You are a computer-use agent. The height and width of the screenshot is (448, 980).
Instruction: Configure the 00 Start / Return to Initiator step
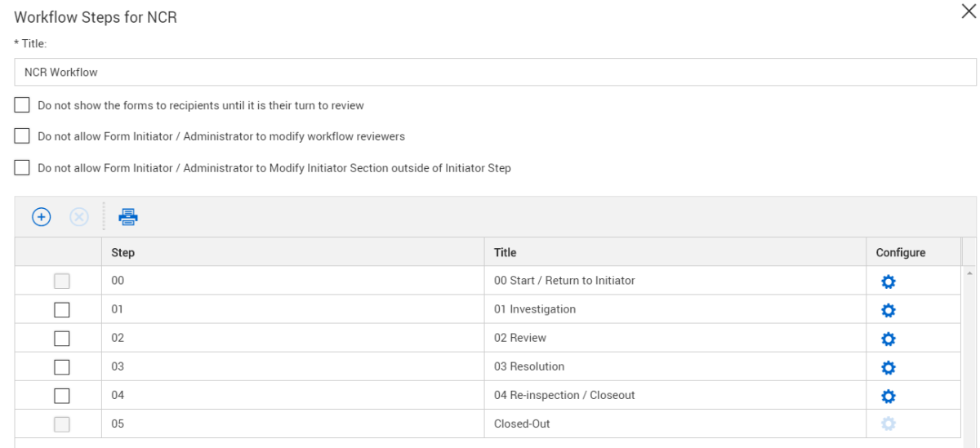(889, 282)
